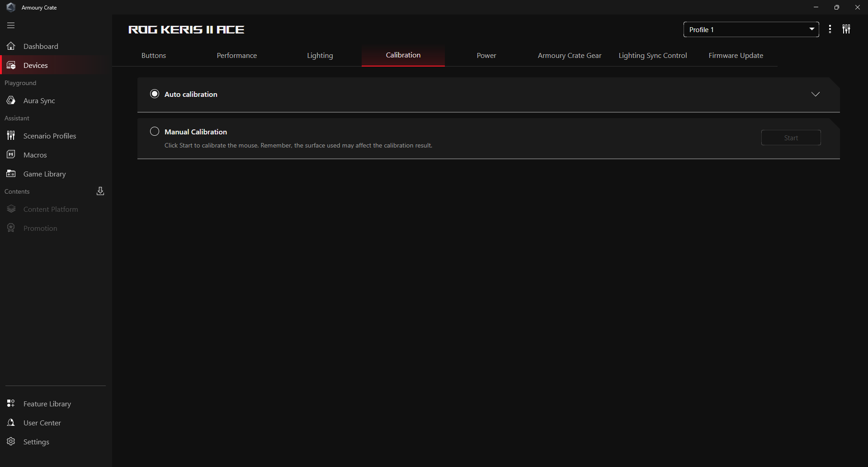Restore down the Armoury Crate window
Viewport: 868px width, 467px height.
[x=837, y=7]
